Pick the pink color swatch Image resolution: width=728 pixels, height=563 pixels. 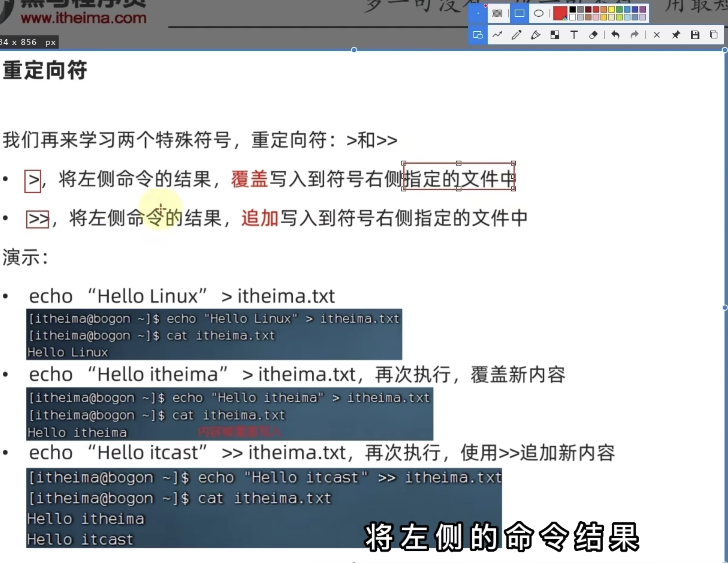tap(596, 17)
